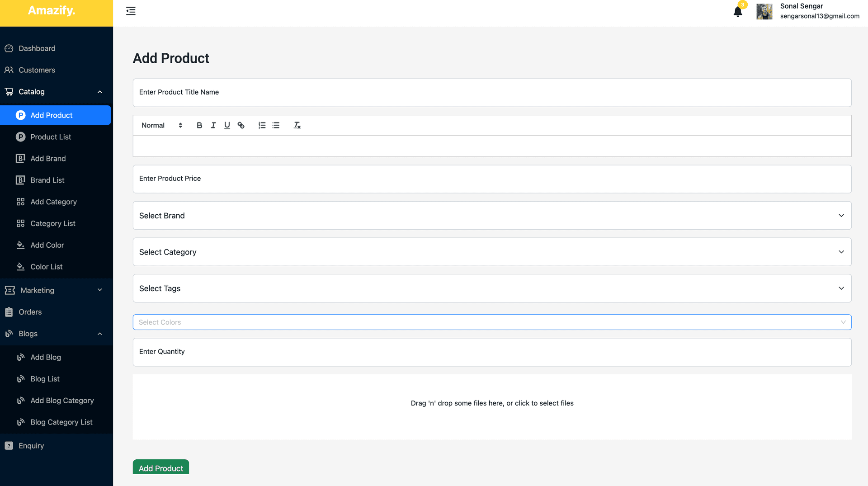The height and width of the screenshot is (486, 868).
Task: Enable underline formatting in the editor
Action: (x=227, y=125)
